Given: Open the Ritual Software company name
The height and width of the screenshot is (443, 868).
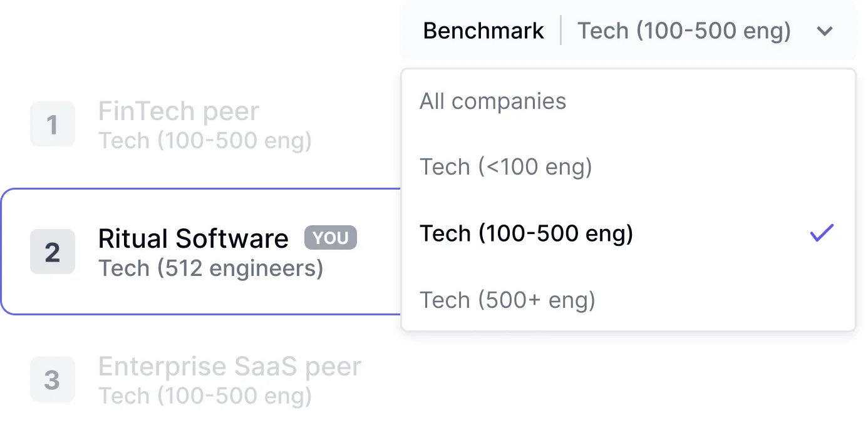Looking at the screenshot, I should tap(194, 239).
